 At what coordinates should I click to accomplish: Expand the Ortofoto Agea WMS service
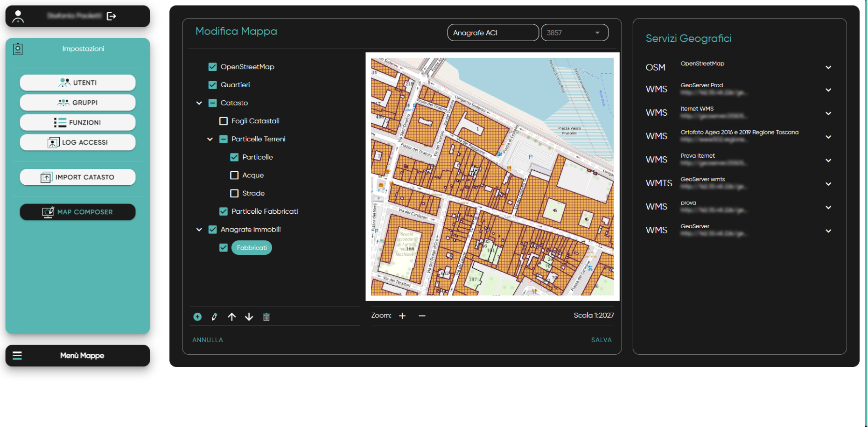[x=828, y=137]
